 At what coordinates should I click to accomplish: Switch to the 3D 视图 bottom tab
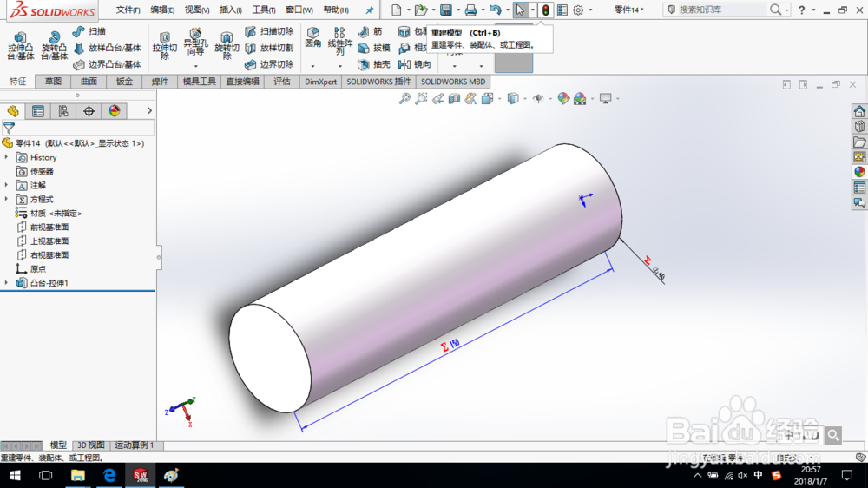tap(91, 445)
